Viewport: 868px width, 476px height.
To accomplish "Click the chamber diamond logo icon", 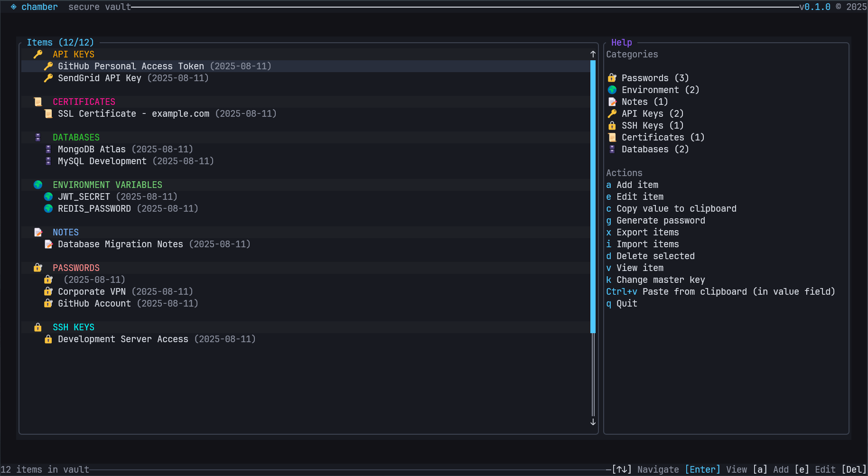I will tap(14, 7).
